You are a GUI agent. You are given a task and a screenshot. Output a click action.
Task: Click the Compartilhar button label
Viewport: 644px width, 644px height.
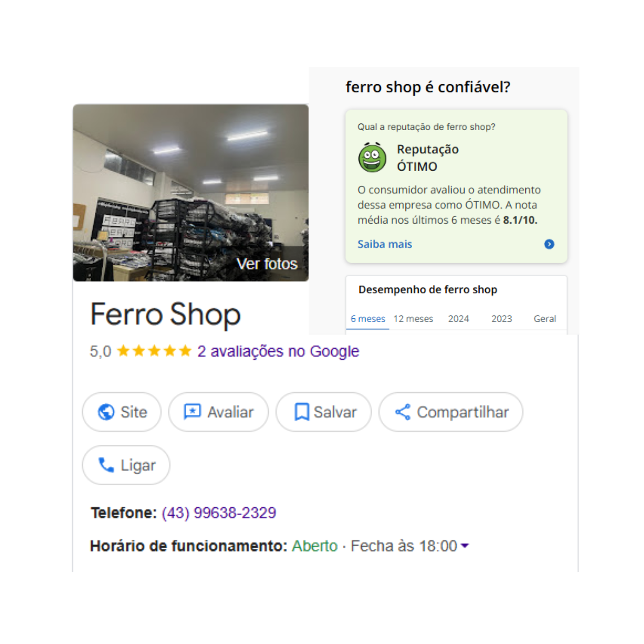(463, 412)
